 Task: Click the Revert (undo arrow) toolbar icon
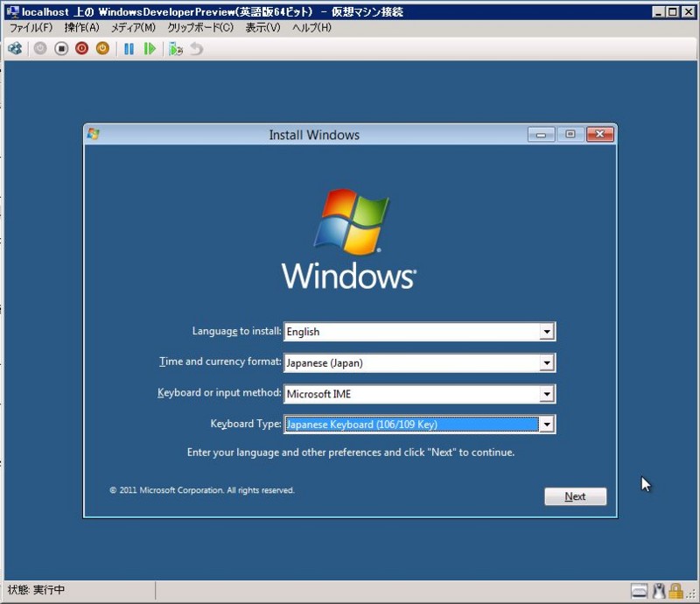pos(196,49)
